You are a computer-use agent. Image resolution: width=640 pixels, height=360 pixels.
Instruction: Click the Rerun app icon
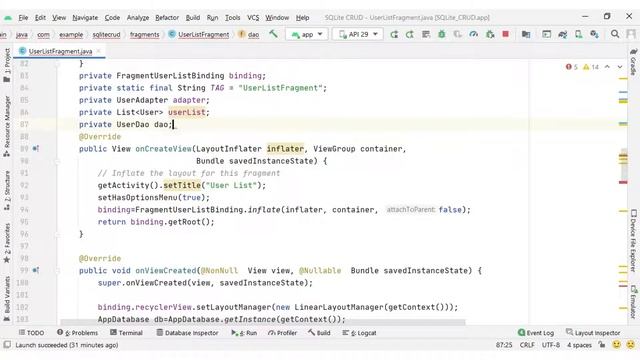pyautogui.click(x=394, y=34)
